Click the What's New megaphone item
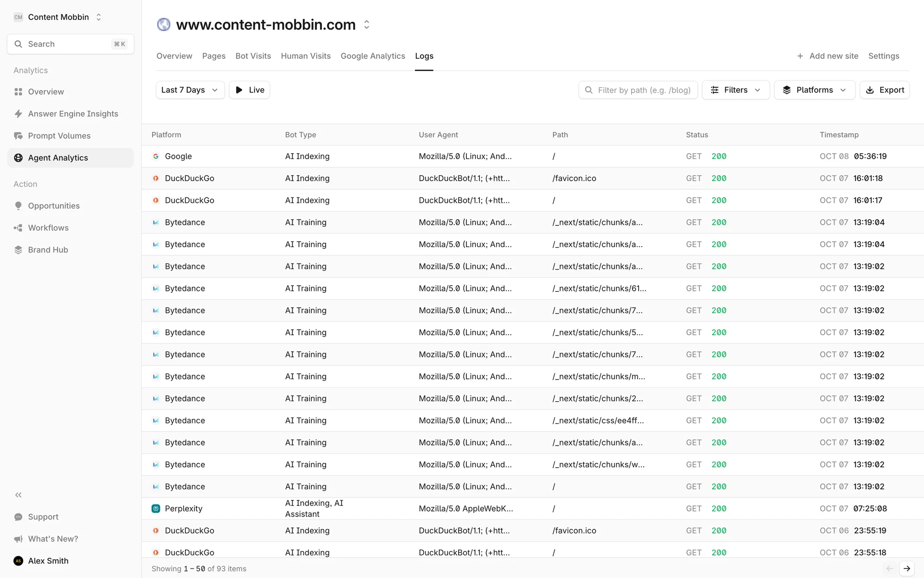This screenshot has height=578, width=924. (x=52, y=539)
